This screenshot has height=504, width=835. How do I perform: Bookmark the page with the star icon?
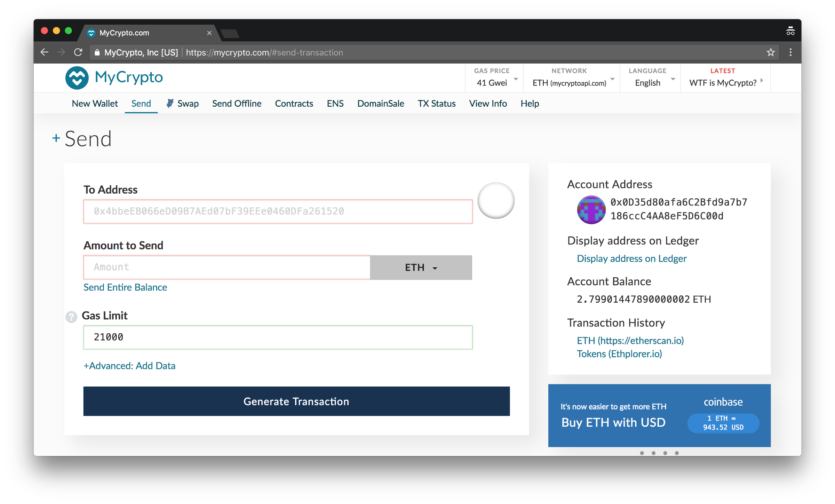771,52
